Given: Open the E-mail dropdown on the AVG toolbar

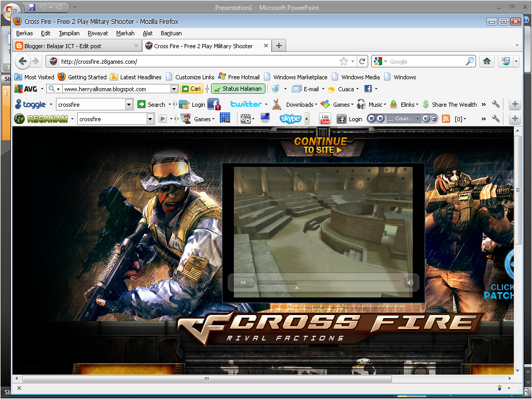Looking at the screenshot, I should coord(323,89).
